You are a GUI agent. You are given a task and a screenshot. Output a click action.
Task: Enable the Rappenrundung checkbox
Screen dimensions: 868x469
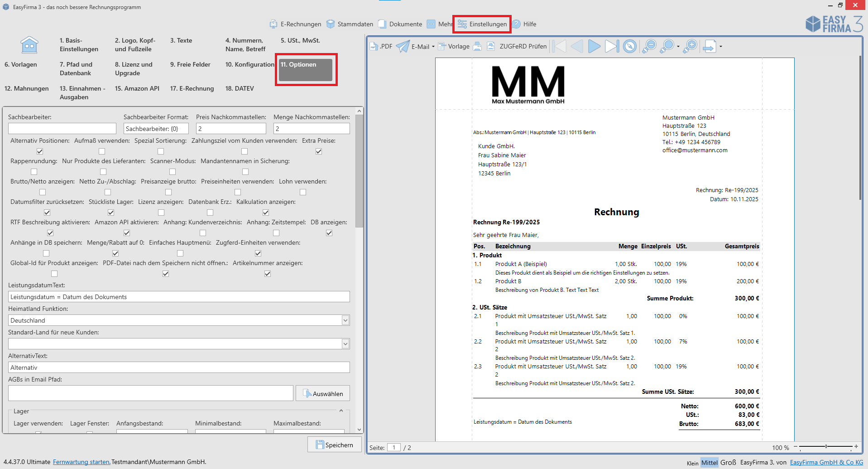[x=34, y=172]
